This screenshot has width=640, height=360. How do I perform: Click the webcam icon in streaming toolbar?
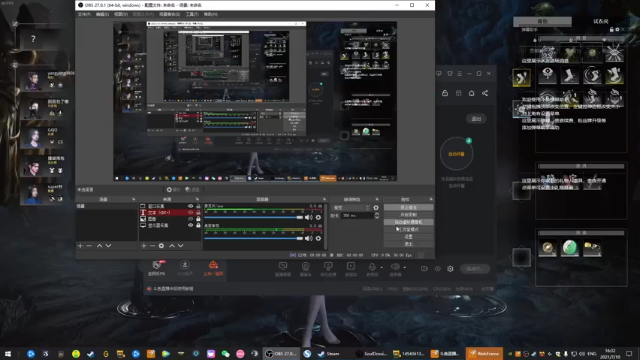tap(305, 267)
